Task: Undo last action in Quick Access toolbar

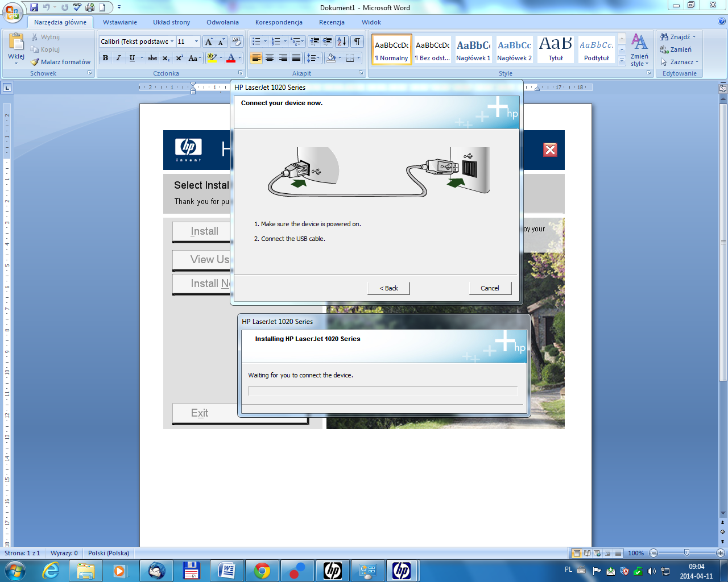Action: (x=47, y=7)
